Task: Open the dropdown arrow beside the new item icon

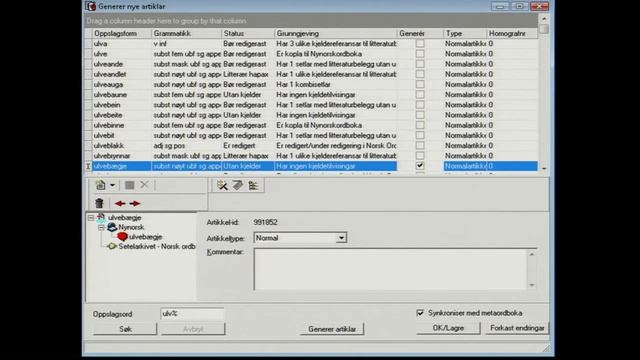Action: click(x=112, y=185)
